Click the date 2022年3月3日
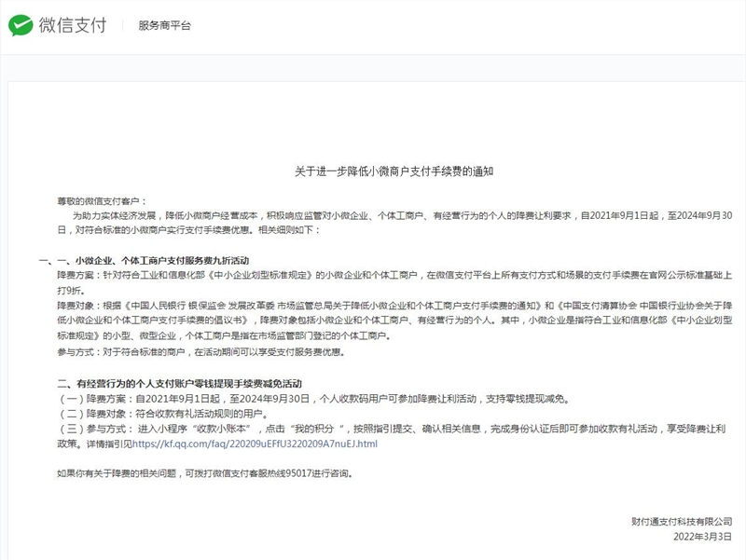 pos(702,537)
